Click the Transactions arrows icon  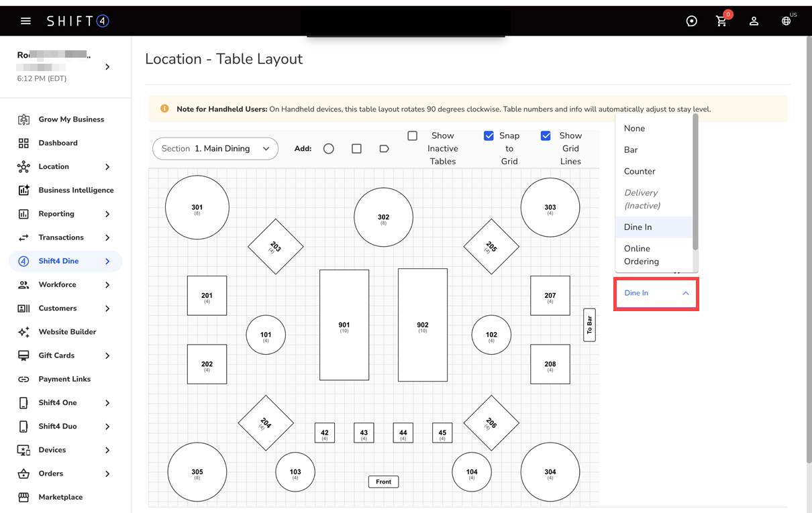(23, 237)
